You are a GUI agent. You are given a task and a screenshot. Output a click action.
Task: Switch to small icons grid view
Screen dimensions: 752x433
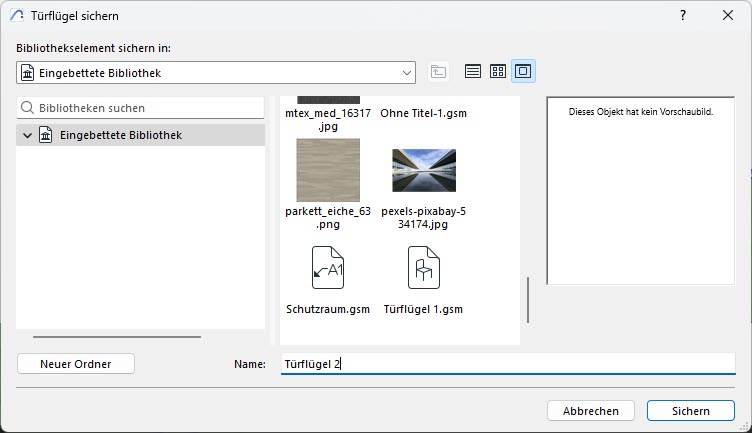point(498,71)
